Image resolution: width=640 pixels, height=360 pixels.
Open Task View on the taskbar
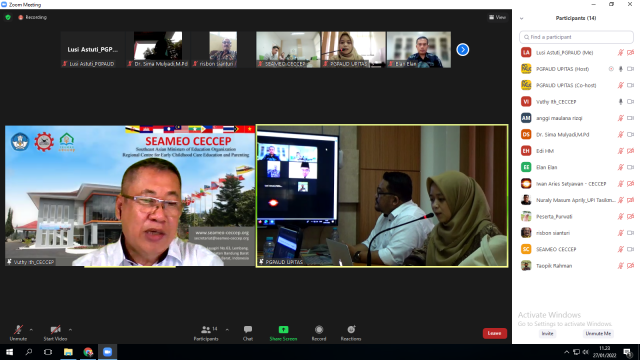point(48,352)
